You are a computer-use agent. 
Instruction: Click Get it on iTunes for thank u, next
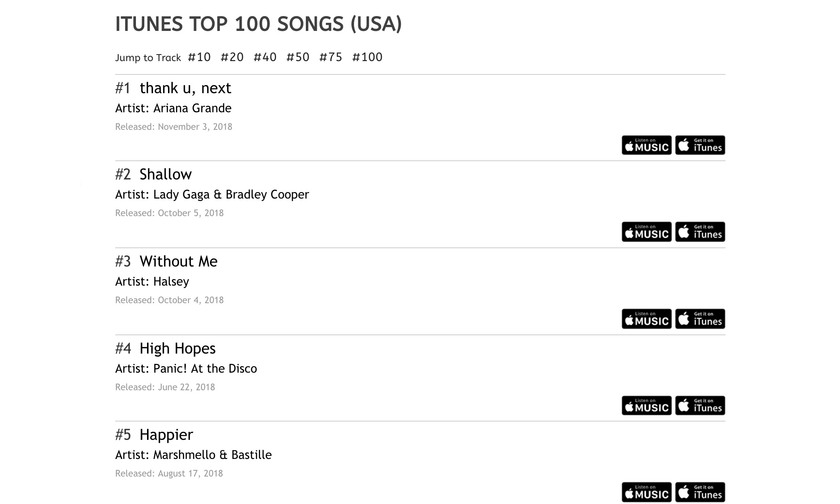point(700,145)
